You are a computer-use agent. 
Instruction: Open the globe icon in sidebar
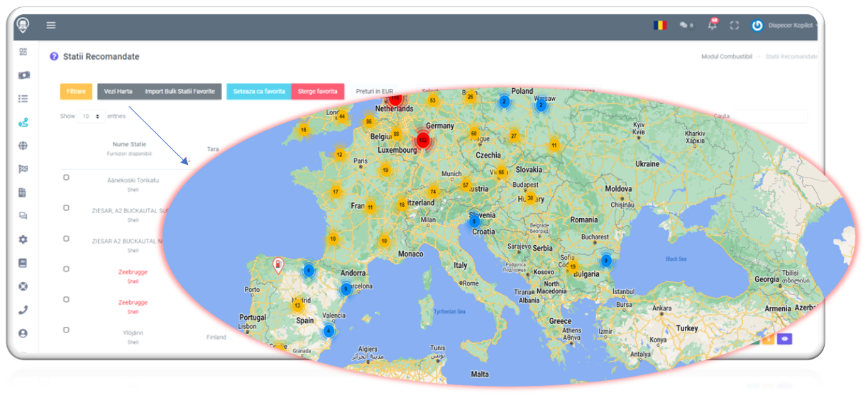point(23,146)
